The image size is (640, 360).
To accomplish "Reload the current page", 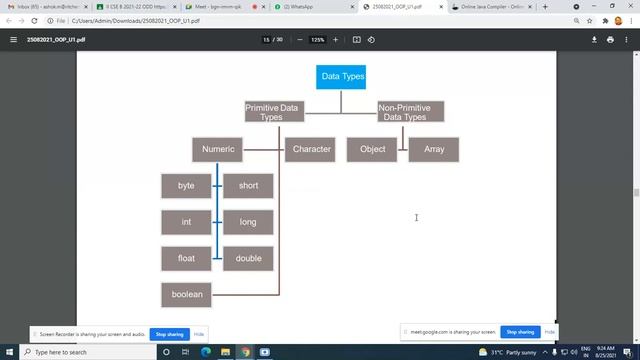I will point(34,20).
